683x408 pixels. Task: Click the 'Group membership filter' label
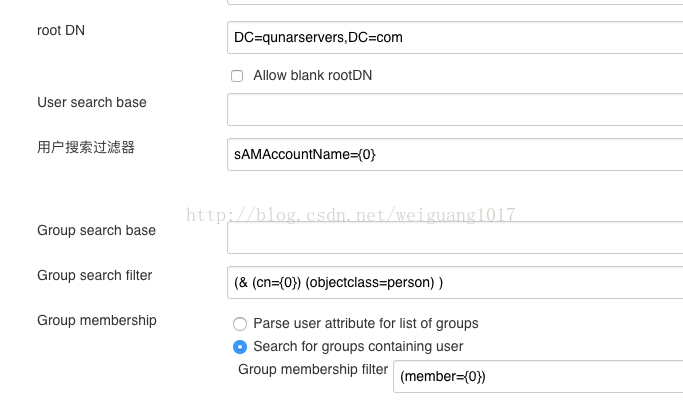pos(313,370)
